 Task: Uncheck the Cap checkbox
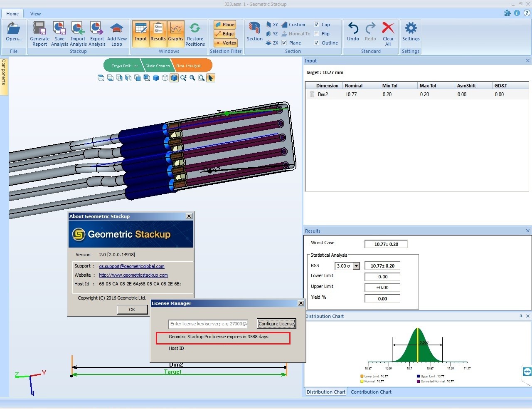point(317,25)
